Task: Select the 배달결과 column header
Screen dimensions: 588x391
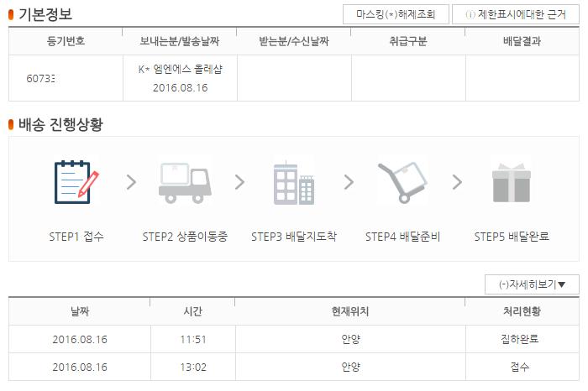Action: click(522, 41)
